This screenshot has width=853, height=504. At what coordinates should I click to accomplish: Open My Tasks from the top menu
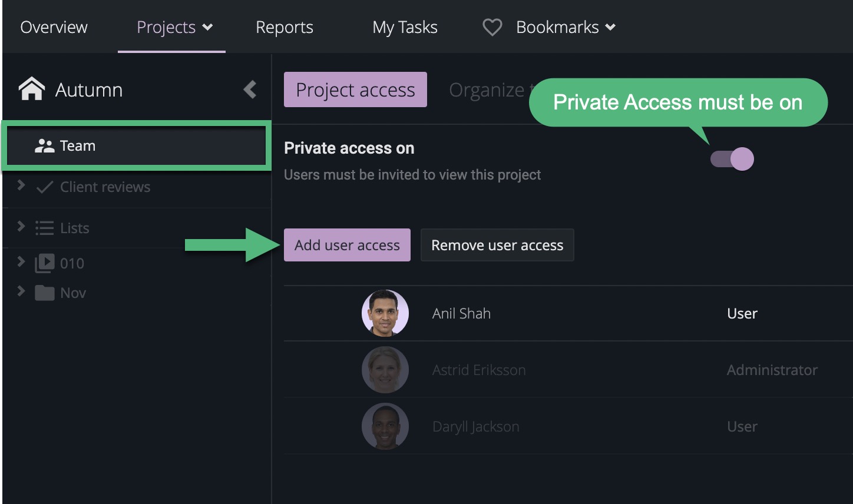(404, 26)
